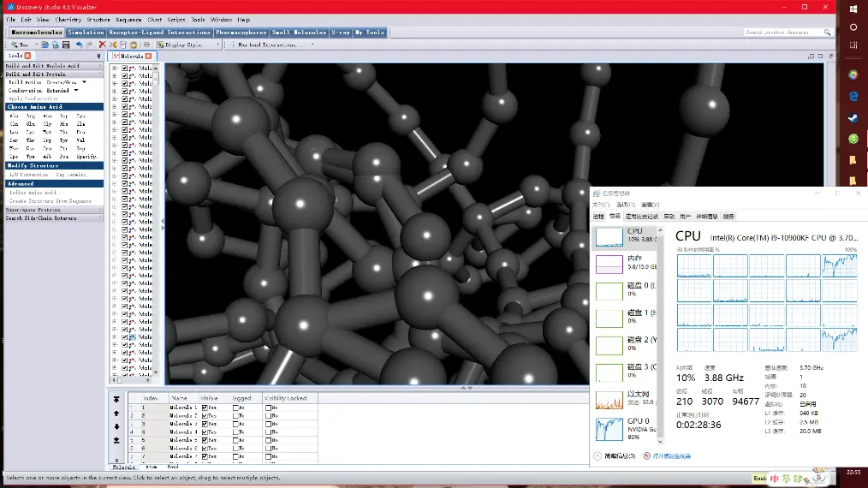
Task: Open Steam from the taskbar
Action: click(x=853, y=118)
